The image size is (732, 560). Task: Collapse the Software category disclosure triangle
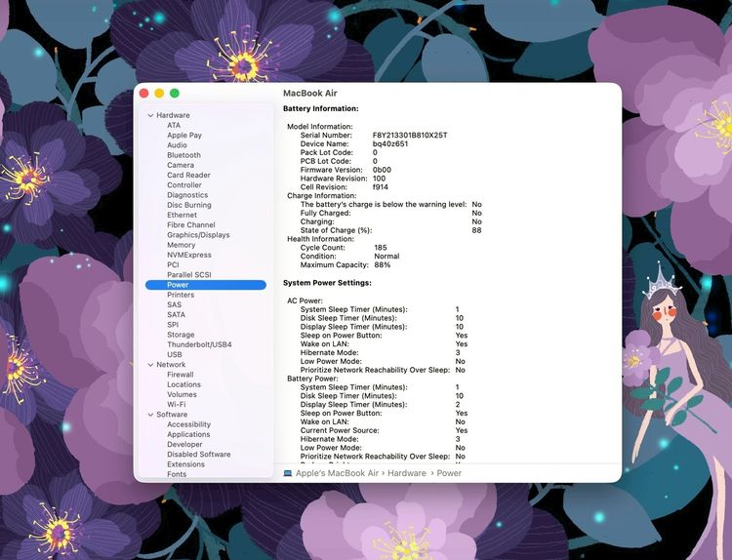tap(150, 415)
